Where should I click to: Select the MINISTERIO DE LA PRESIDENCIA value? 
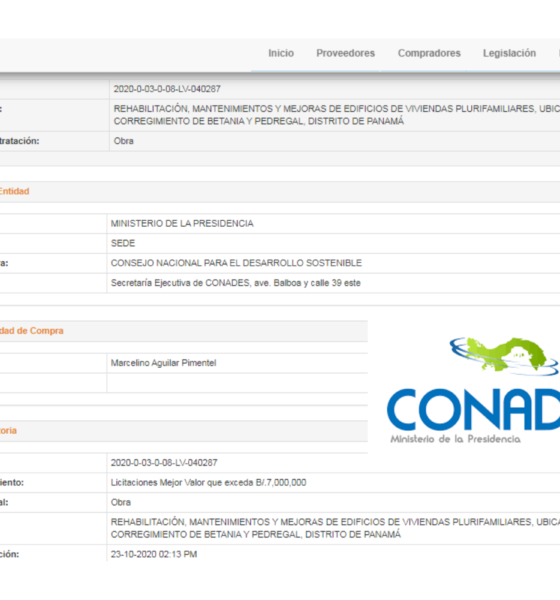point(182,223)
